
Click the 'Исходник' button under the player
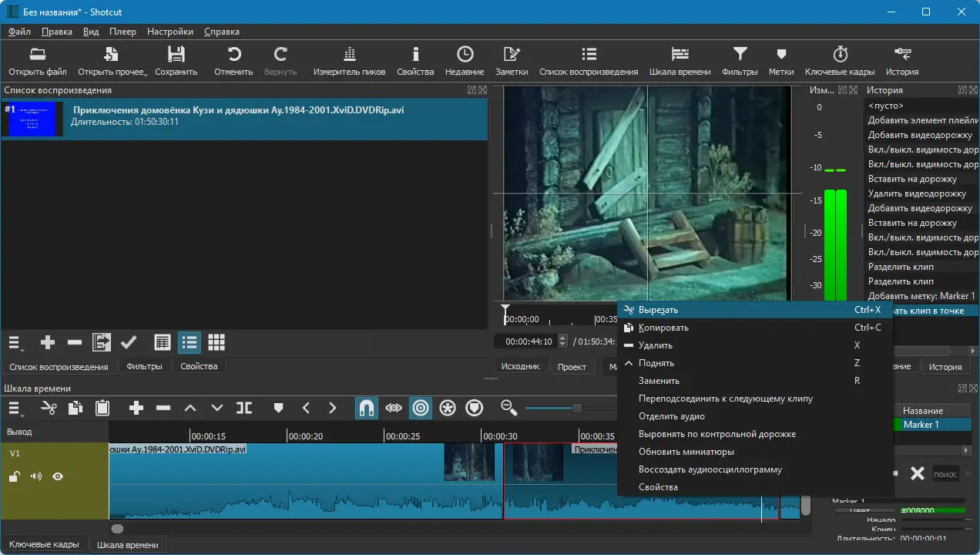click(x=520, y=366)
